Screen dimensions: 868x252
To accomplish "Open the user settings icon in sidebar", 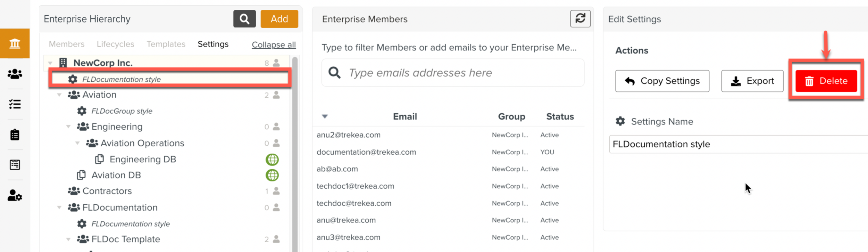I will (x=15, y=196).
